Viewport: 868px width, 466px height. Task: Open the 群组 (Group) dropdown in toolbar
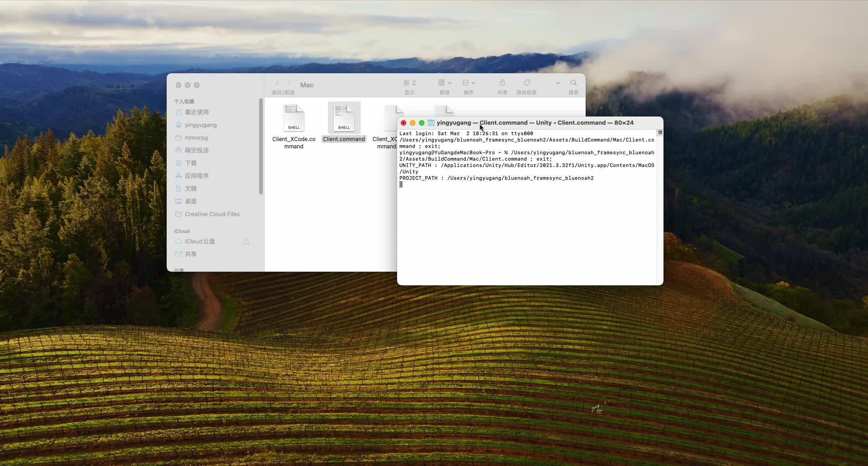444,84
